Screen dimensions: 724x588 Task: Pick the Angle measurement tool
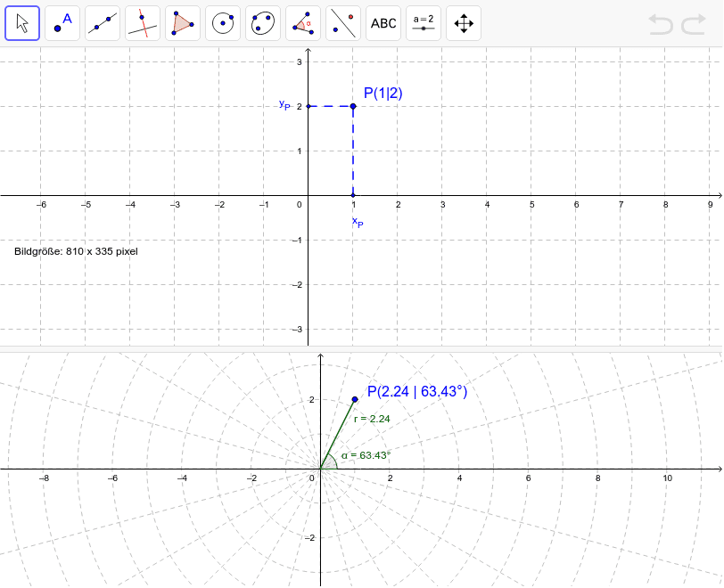tap(303, 23)
